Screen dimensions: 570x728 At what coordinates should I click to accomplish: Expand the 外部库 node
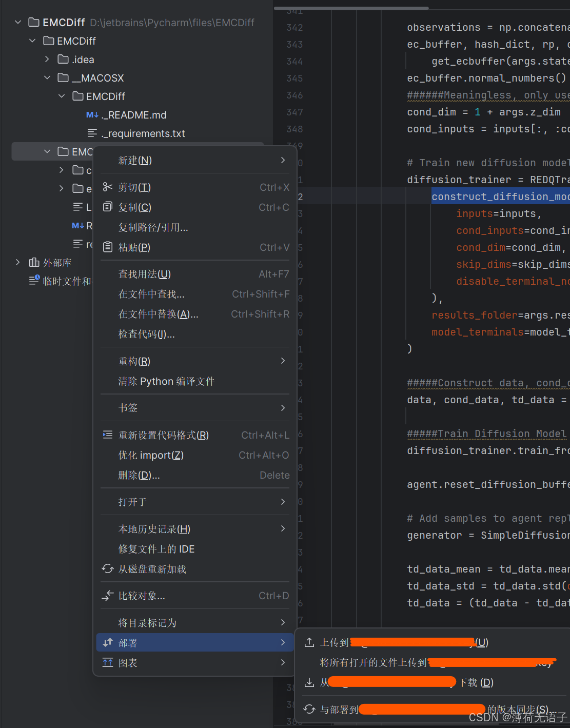click(x=18, y=263)
